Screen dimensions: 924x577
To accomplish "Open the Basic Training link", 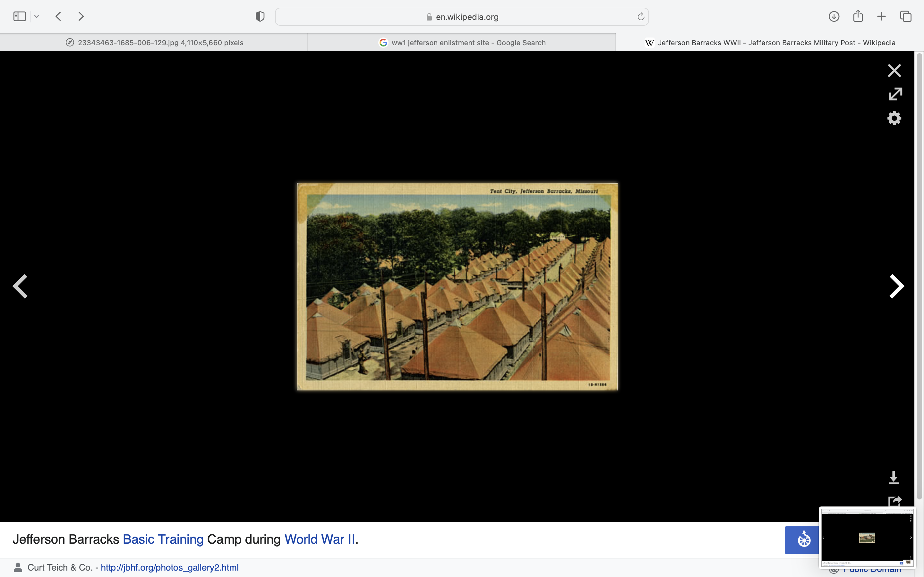I will pos(163,539).
